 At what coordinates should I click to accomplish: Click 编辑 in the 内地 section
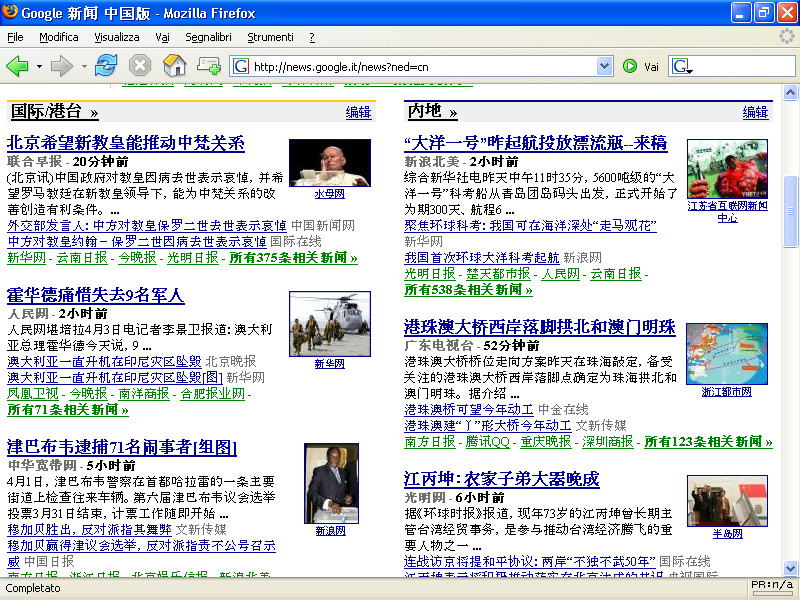coord(755,112)
